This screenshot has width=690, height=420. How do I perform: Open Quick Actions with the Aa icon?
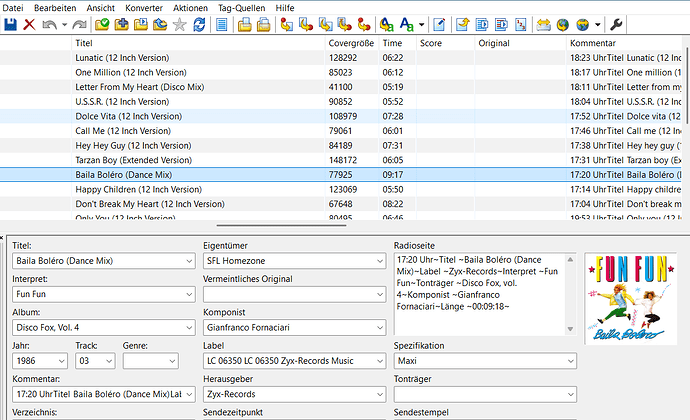click(x=407, y=25)
